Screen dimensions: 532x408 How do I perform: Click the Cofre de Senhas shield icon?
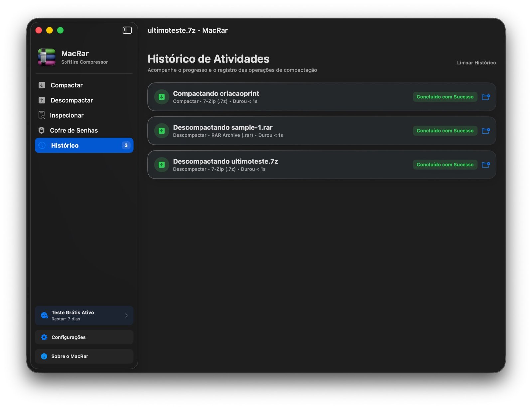tap(41, 130)
